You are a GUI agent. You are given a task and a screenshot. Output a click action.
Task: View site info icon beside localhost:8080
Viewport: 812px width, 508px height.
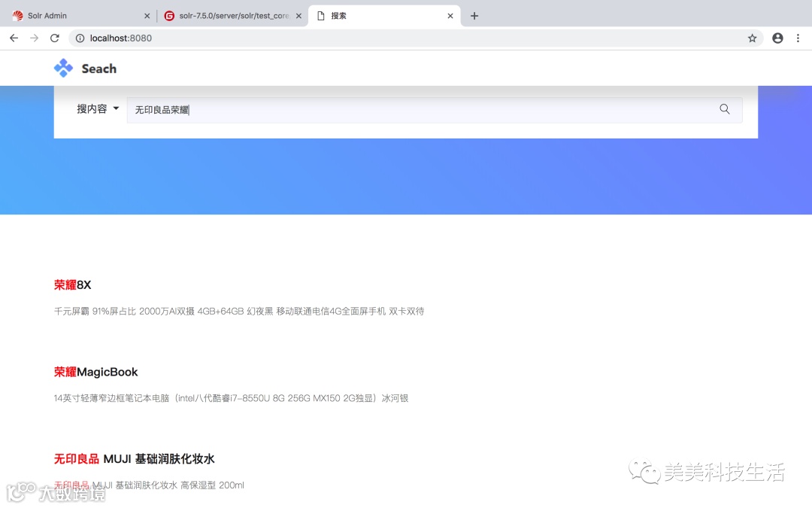coord(80,38)
